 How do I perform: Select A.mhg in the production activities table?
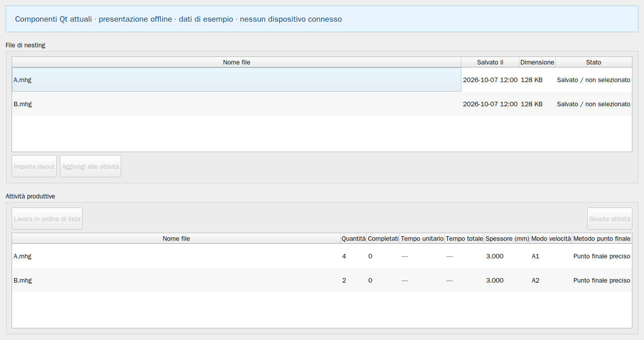(x=176, y=256)
